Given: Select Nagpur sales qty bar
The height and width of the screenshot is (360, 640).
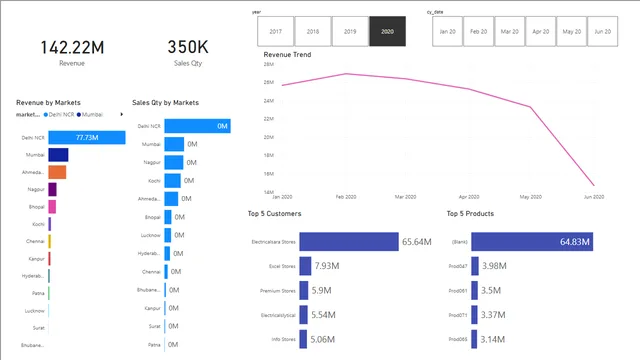Looking at the screenshot, I should pos(174,162).
